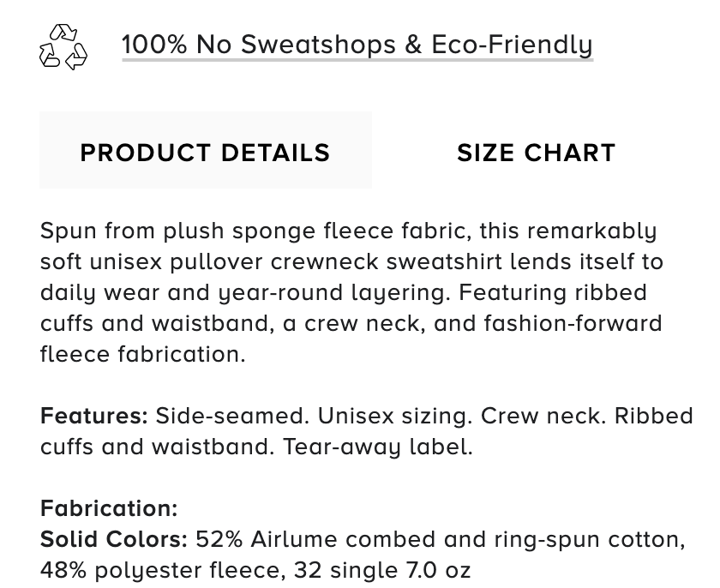Click the recycling arrows icon
This screenshot has width=720, height=588.
[x=63, y=47]
